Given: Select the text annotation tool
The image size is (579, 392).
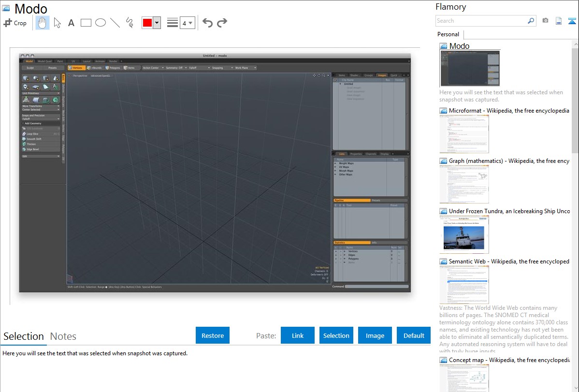Looking at the screenshot, I should [71, 23].
